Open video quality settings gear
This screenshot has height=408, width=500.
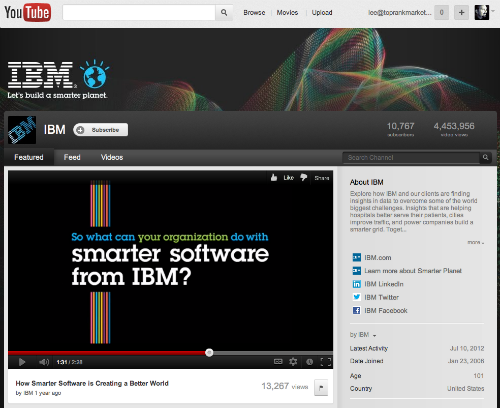coord(293,362)
